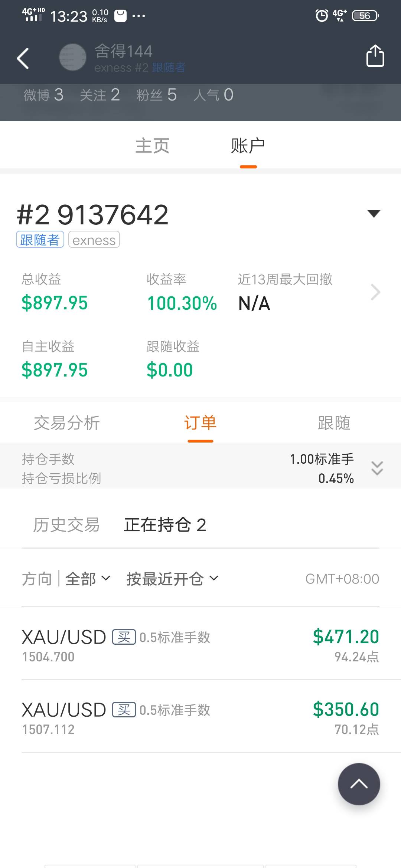401x868 pixels.
Task: Tap the back arrow icon
Action: [x=23, y=58]
